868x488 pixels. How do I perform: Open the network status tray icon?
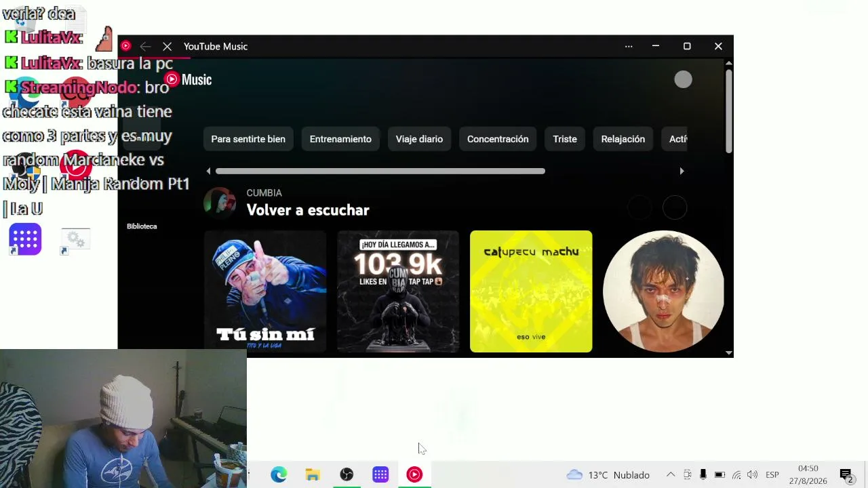(x=736, y=474)
